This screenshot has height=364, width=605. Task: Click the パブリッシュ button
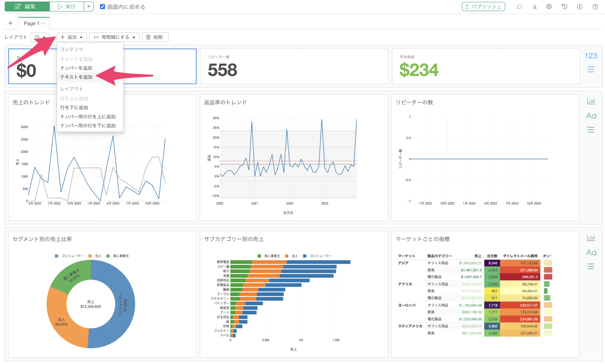(483, 7)
